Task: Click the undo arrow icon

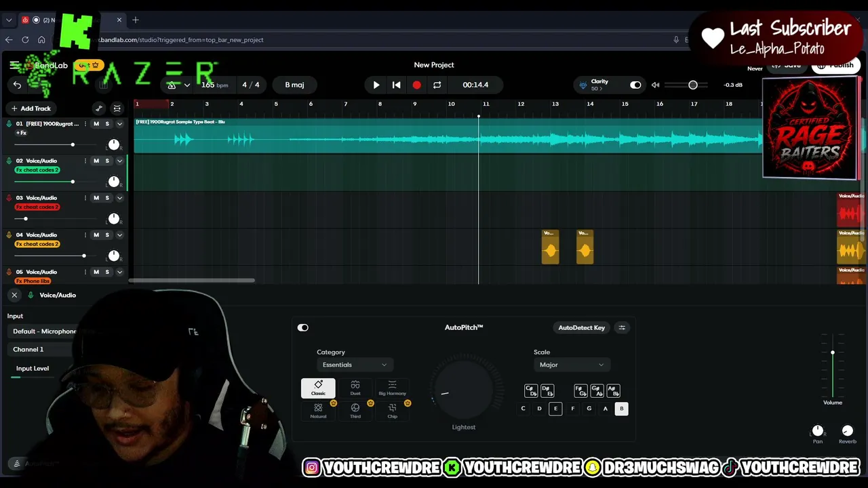Action: tap(18, 85)
